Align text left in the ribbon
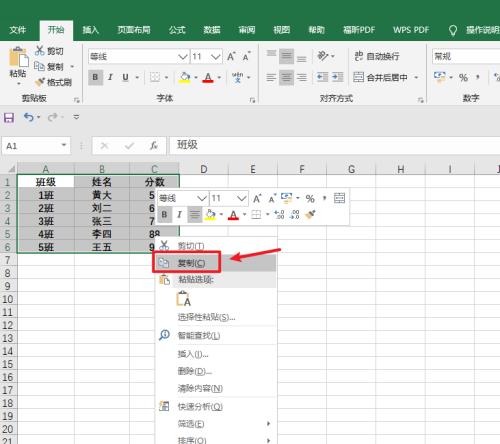The image size is (500, 444). tap(271, 78)
